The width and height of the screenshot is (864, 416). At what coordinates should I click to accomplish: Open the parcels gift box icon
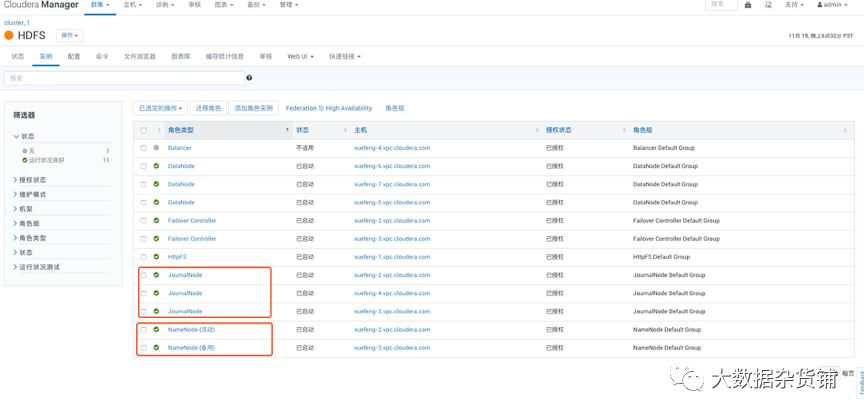[748, 5]
